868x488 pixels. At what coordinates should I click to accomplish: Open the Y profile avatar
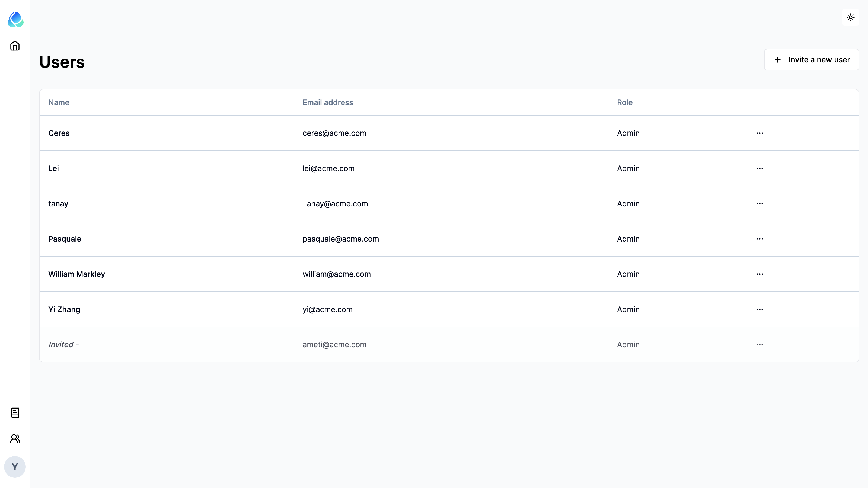pyautogui.click(x=15, y=467)
